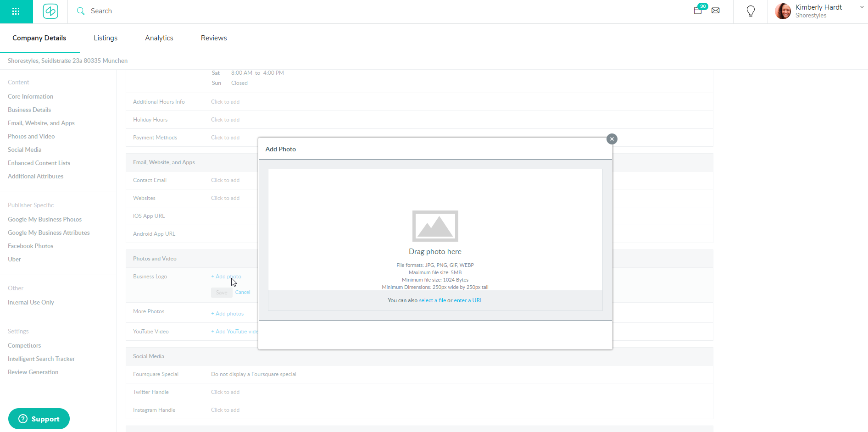Switch to the Listings tab

pyautogui.click(x=106, y=38)
